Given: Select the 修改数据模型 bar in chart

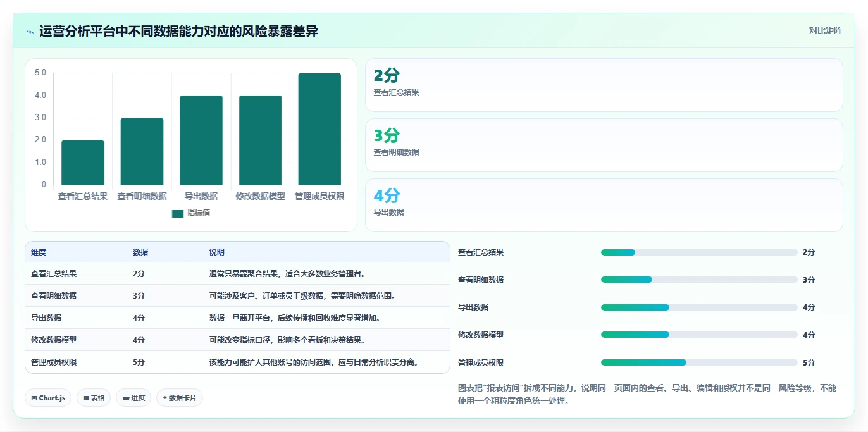Looking at the screenshot, I should click(x=260, y=140).
